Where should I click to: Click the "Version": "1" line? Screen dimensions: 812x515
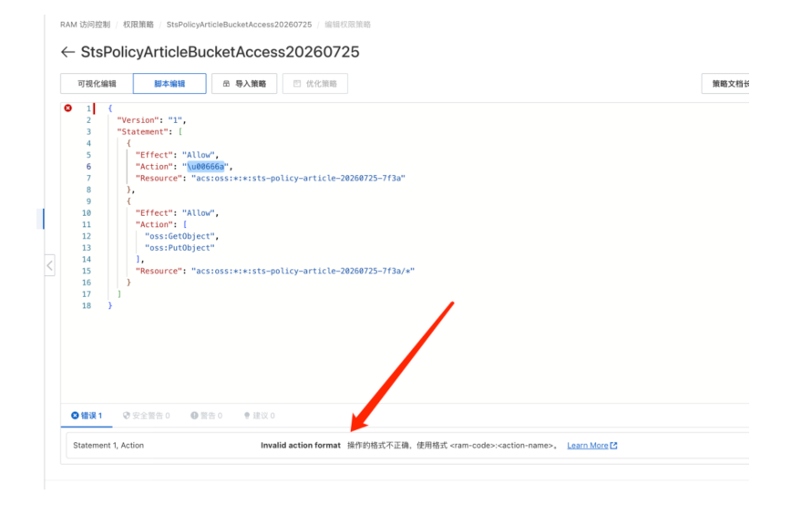pos(151,120)
